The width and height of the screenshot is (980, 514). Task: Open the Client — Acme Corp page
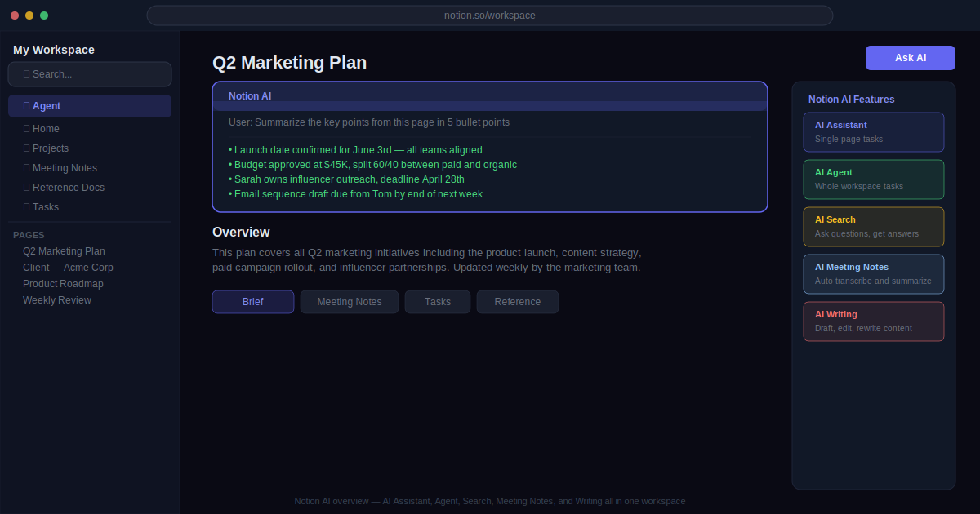tap(68, 268)
